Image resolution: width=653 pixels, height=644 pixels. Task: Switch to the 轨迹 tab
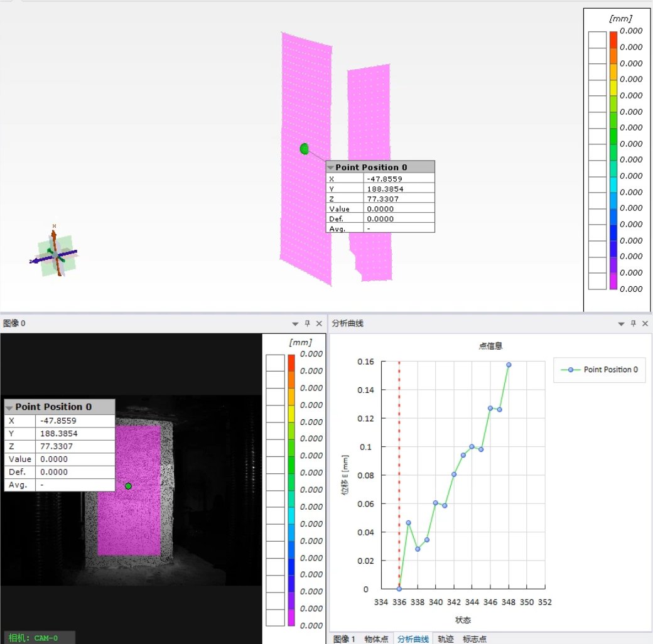[445, 638]
